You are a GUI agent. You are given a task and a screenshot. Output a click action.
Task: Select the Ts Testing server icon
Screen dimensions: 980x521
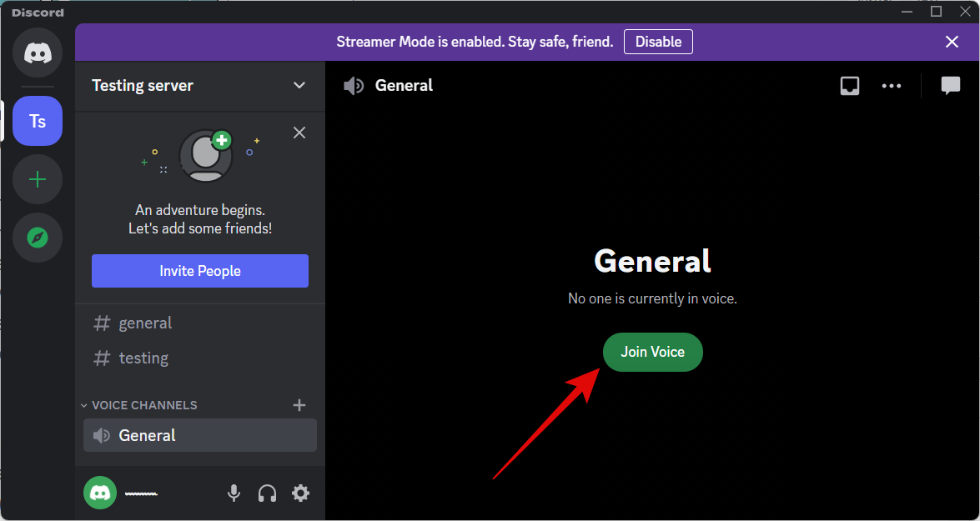[38, 121]
